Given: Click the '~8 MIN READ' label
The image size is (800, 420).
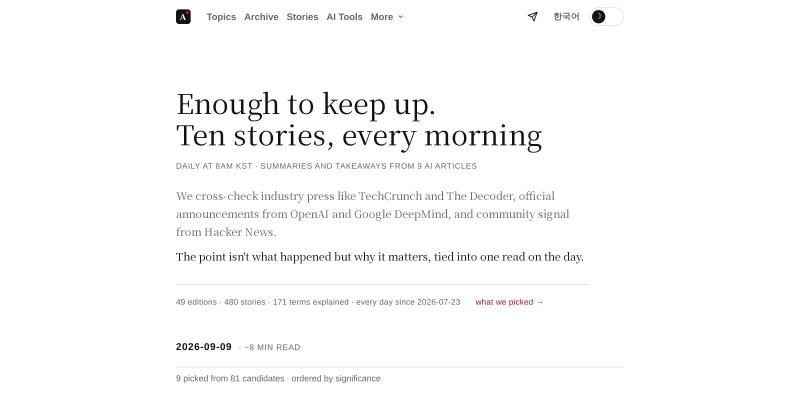Looking at the screenshot, I should tap(272, 348).
